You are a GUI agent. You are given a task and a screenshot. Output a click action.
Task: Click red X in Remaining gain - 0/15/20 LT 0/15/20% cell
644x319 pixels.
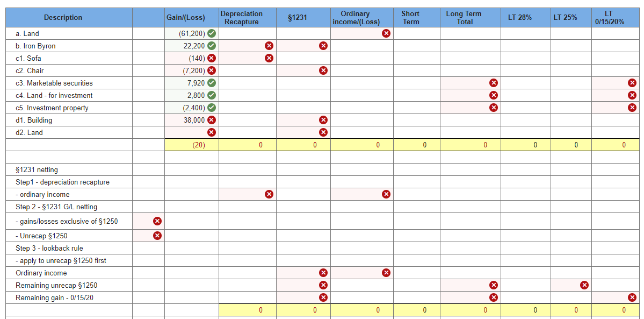633,297
